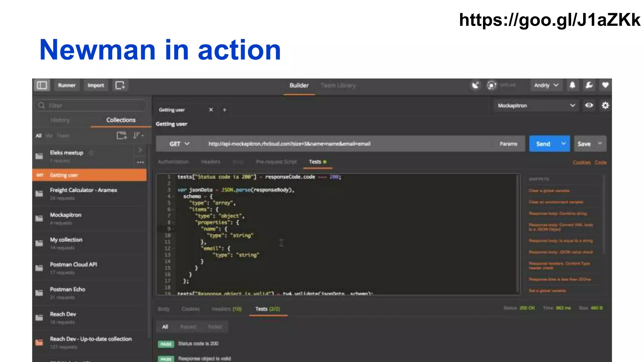This screenshot has width=644, height=362.
Task: Show Failed test results filter
Action: pos(215,327)
